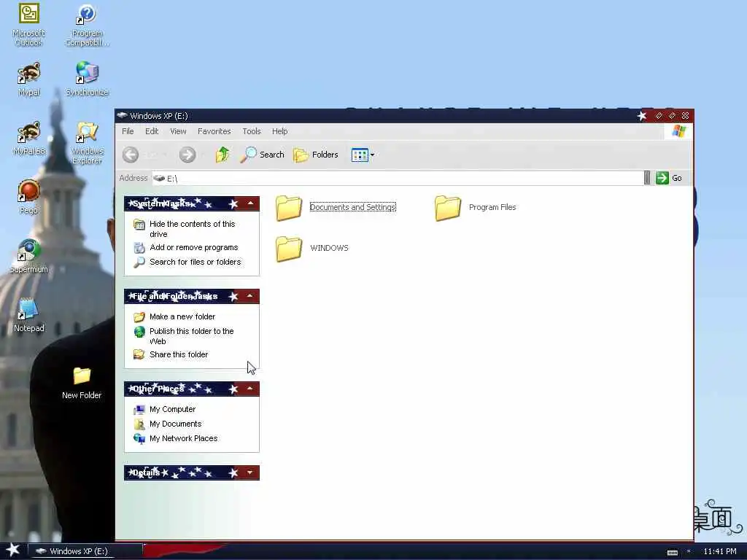
Task: Click the Go button
Action: point(669,178)
